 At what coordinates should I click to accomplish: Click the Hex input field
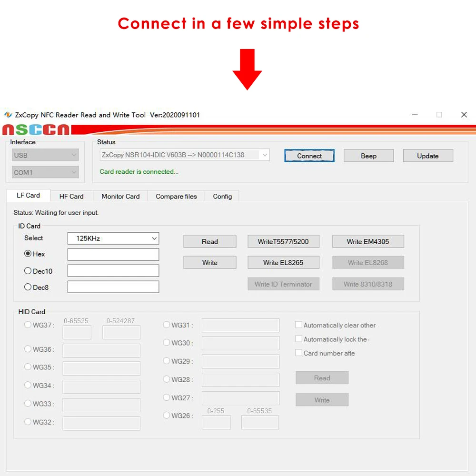coord(113,254)
